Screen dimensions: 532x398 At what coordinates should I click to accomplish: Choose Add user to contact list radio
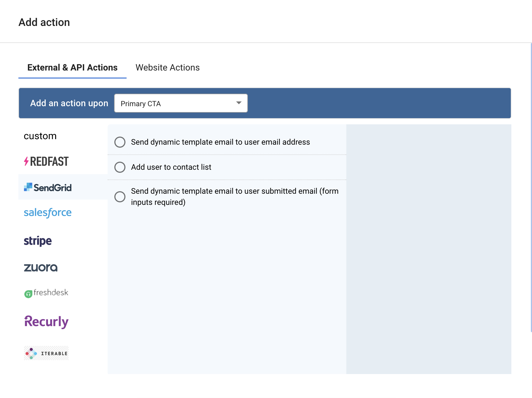pyautogui.click(x=120, y=167)
